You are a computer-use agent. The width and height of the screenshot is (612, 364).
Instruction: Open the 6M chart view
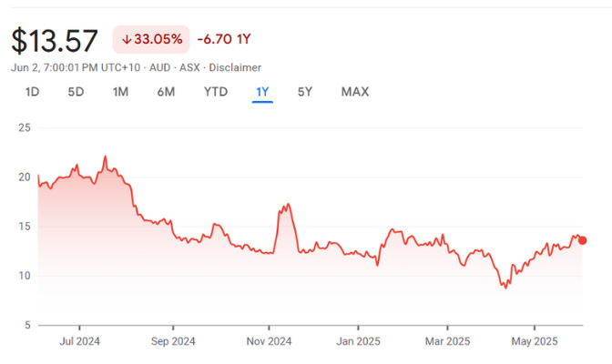coord(166,91)
